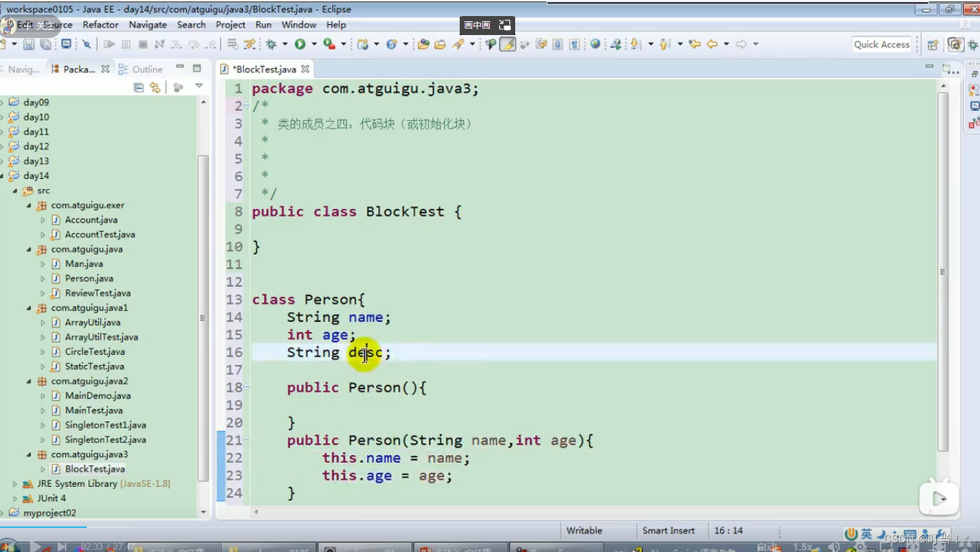Click the Back navigation yellow arrow
This screenshot has height=552, width=980.
712,45
